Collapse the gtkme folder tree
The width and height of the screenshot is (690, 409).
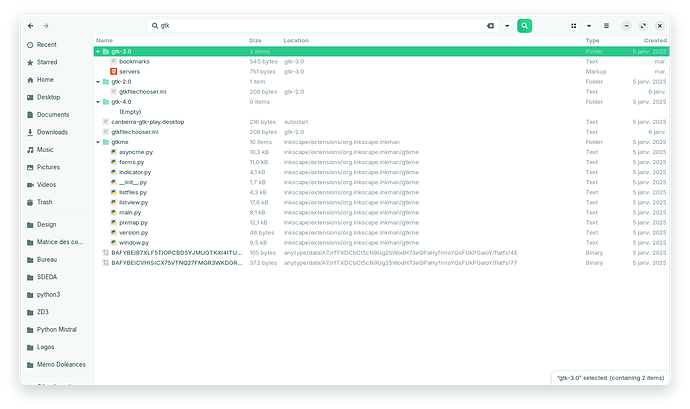[98, 142]
